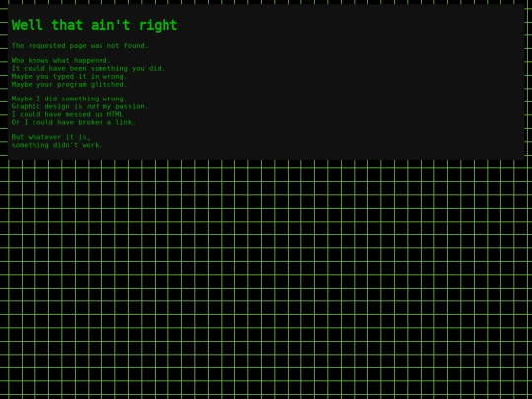
Task: Click 'I could have messed up HTML' line
Action: [68, 114]
